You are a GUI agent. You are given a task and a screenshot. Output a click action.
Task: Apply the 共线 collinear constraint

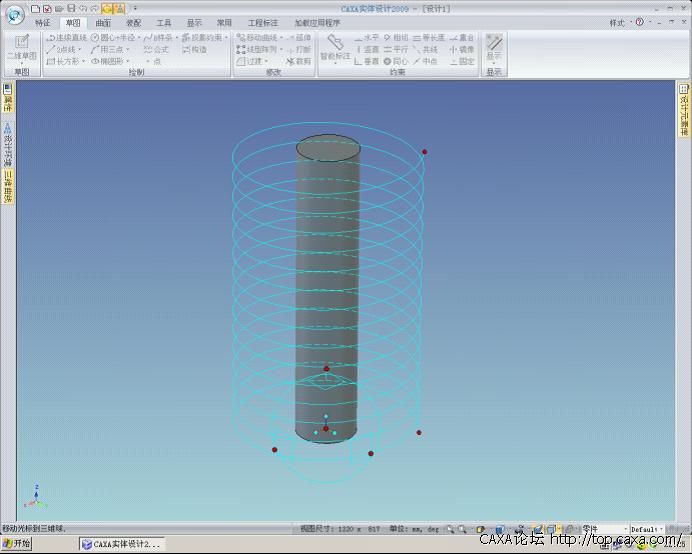coord(425,49)
